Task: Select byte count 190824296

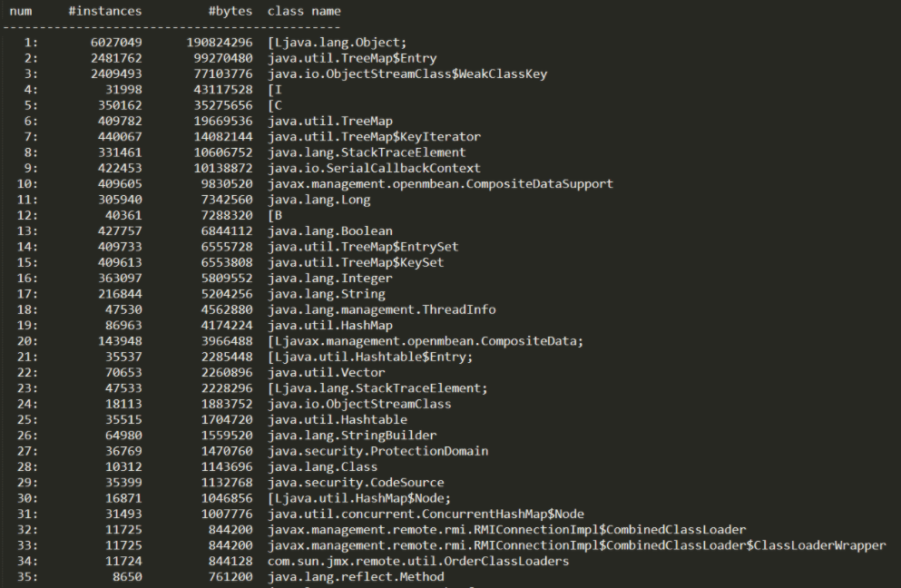Action: tap(219, 43)
